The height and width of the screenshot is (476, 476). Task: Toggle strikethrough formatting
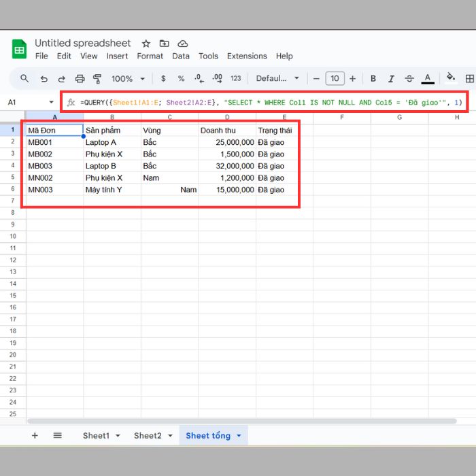[x=409, y=79]
